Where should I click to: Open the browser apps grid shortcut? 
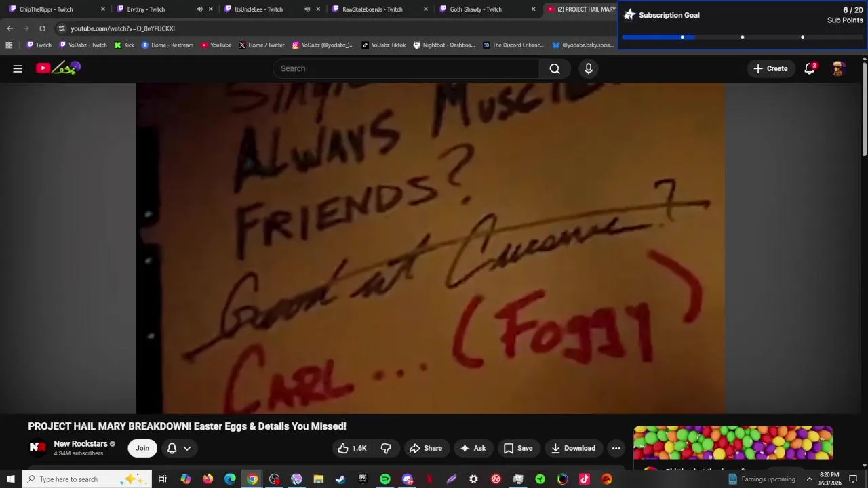pyautogui.click(x=9, y=45)
